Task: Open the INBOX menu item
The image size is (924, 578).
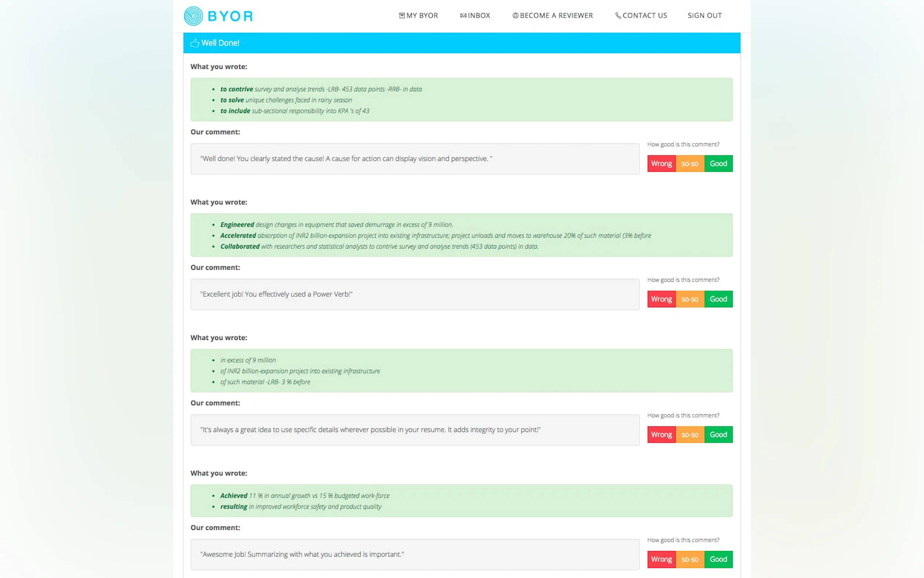Action: click(x=479, y=16)
